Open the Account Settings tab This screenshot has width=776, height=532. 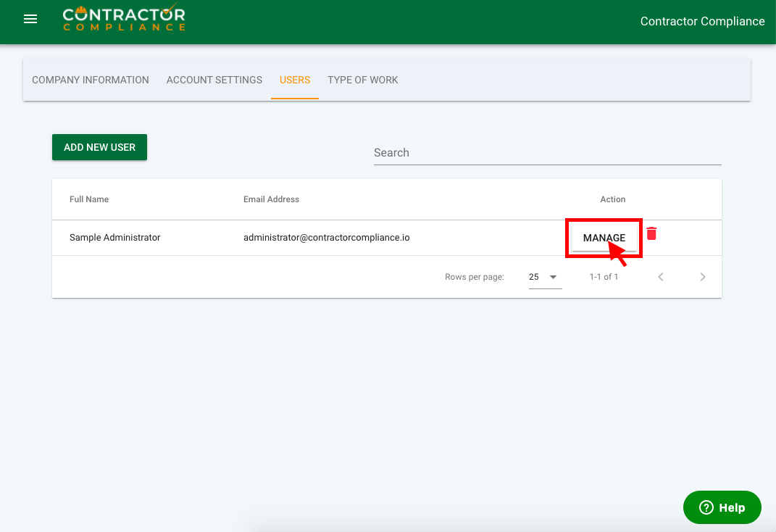[214, 80]
